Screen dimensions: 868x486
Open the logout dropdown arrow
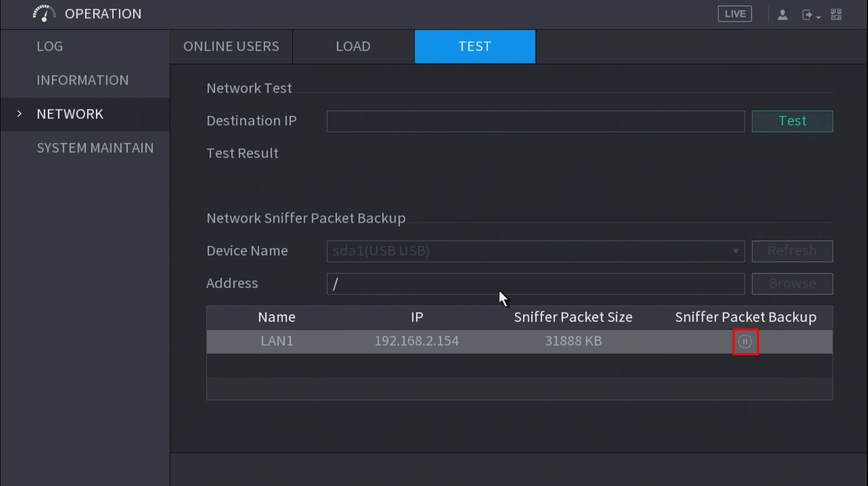tap(818, 17)
